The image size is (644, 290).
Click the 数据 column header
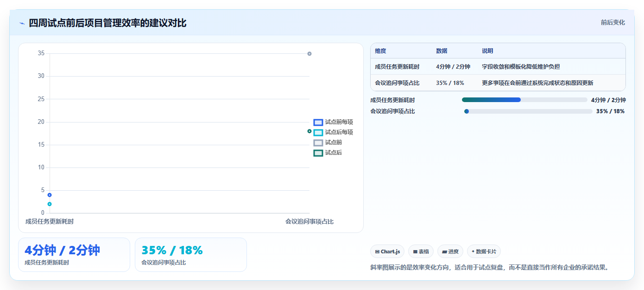[x=442, y=51]
